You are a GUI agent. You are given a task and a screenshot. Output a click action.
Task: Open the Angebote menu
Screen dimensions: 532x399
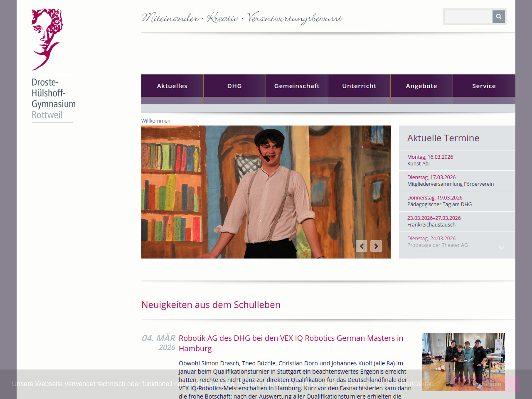coord(421,86)
